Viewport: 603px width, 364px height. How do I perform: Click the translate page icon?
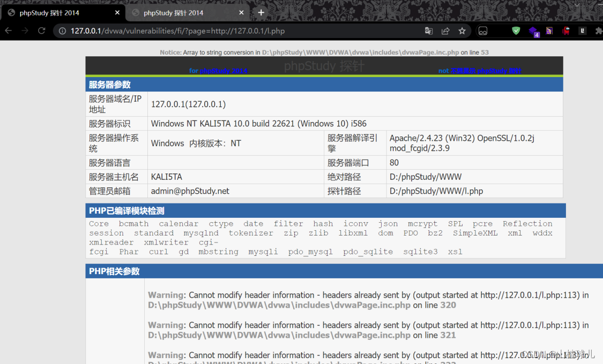click(x=428, y=31)
